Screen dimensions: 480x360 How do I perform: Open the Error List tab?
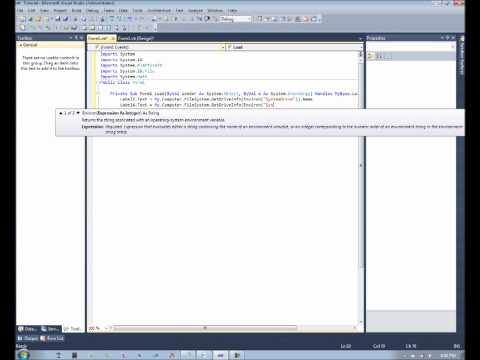52,339
